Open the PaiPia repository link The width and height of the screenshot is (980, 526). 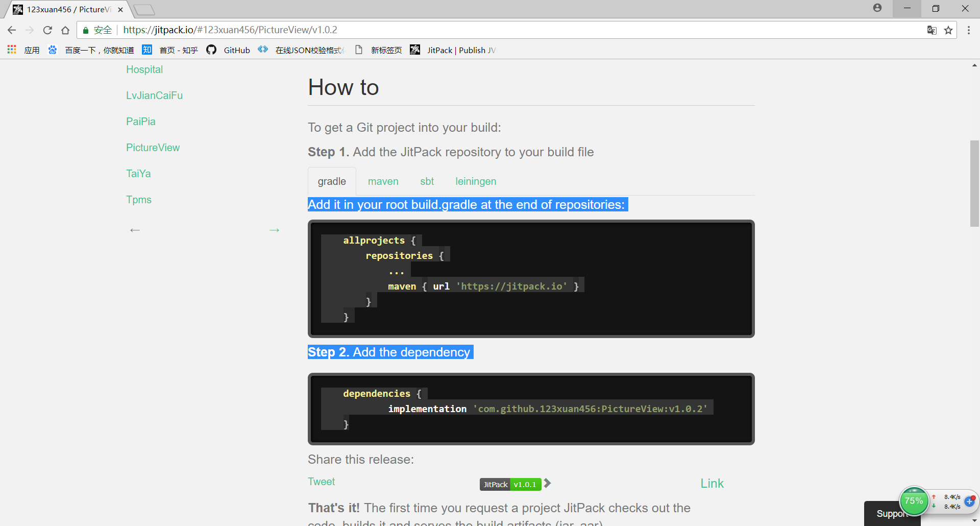141,122
